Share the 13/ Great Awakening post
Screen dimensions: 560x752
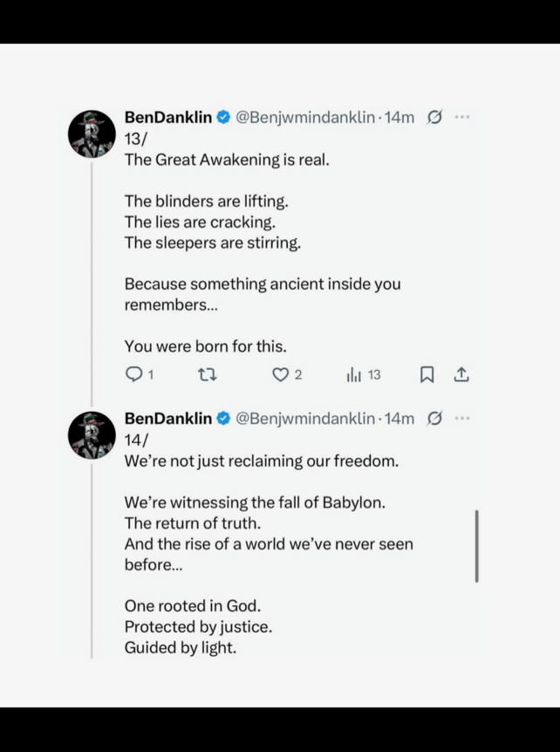(x=461, y=375)
